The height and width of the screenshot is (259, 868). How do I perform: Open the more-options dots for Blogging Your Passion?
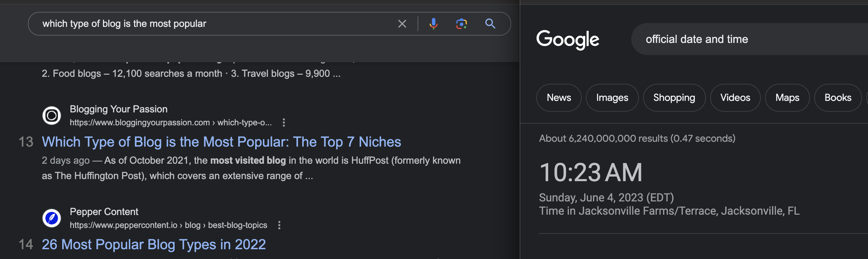[284, 123]
